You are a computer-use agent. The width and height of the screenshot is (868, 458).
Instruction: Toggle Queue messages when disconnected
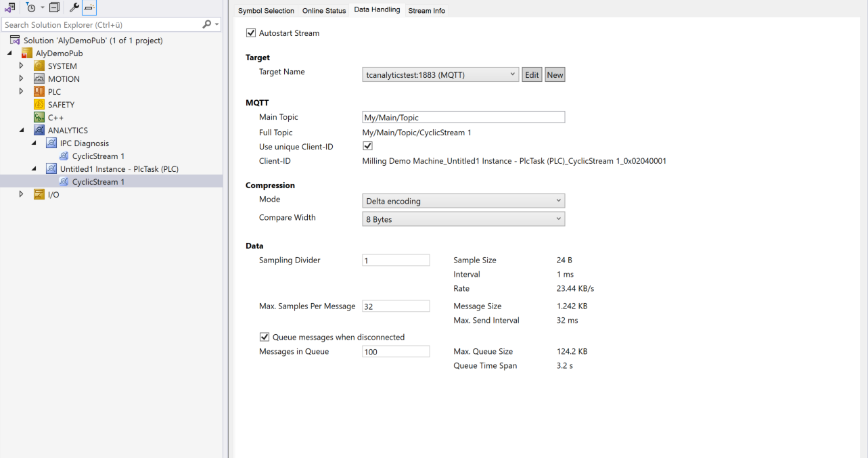(x=264, y=337)
